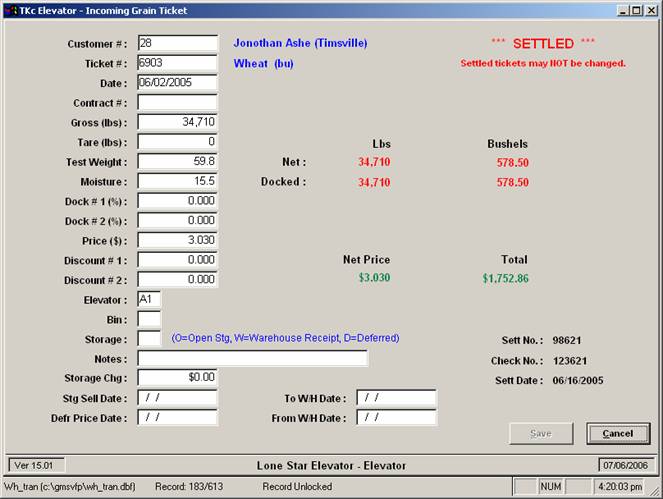Click the Customer # input field
Screen dimensions: 663x499
[177, 43]
